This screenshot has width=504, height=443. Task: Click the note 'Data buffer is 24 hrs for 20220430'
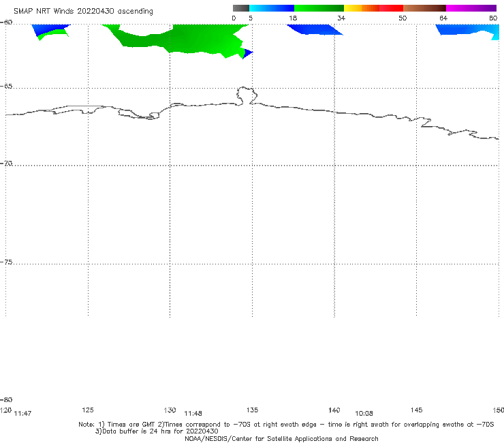[157, 431]
